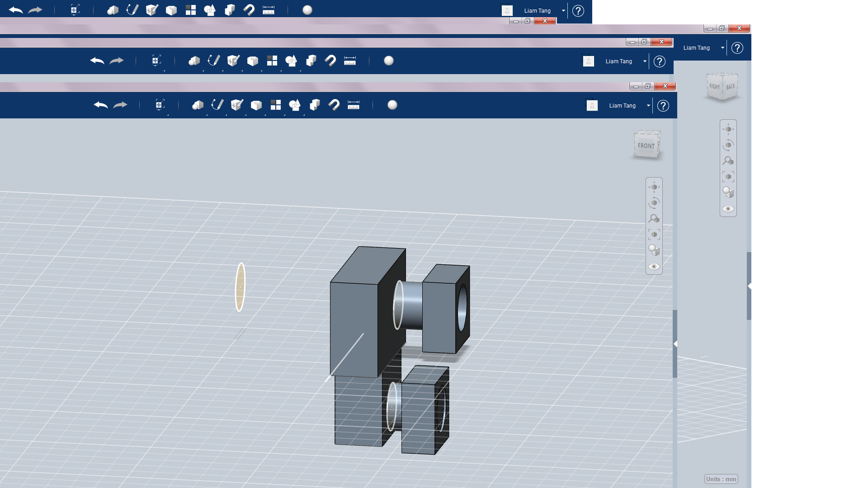Screen dimensions: 868x488
Task: Open Pattern tool in topmost window toolbar
Action: point(191,10)
